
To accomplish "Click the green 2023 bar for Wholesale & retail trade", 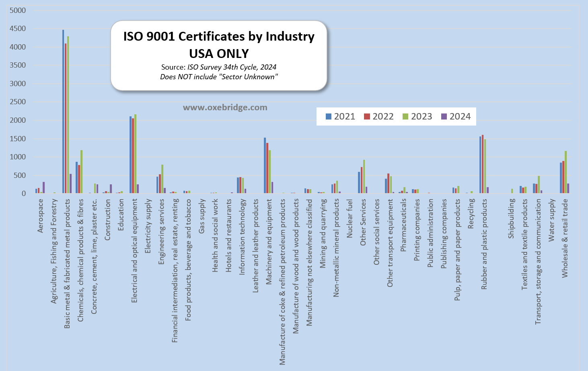I will pos(565,172).
